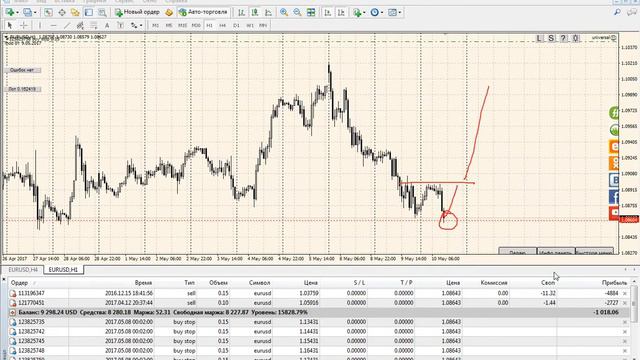Viewport: 640px width, 360px height.
Task: Open the chat speech-bubble icon
Action: (631, 12)
